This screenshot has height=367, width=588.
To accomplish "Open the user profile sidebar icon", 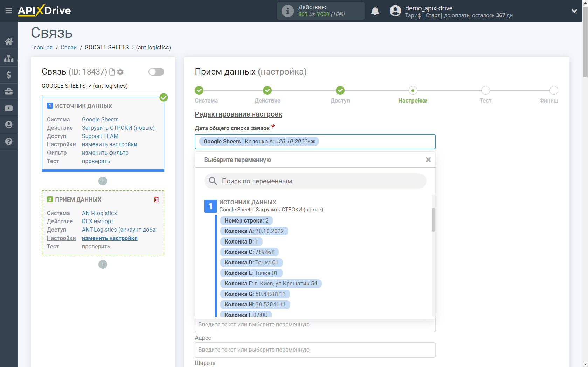I will point(9,125).
